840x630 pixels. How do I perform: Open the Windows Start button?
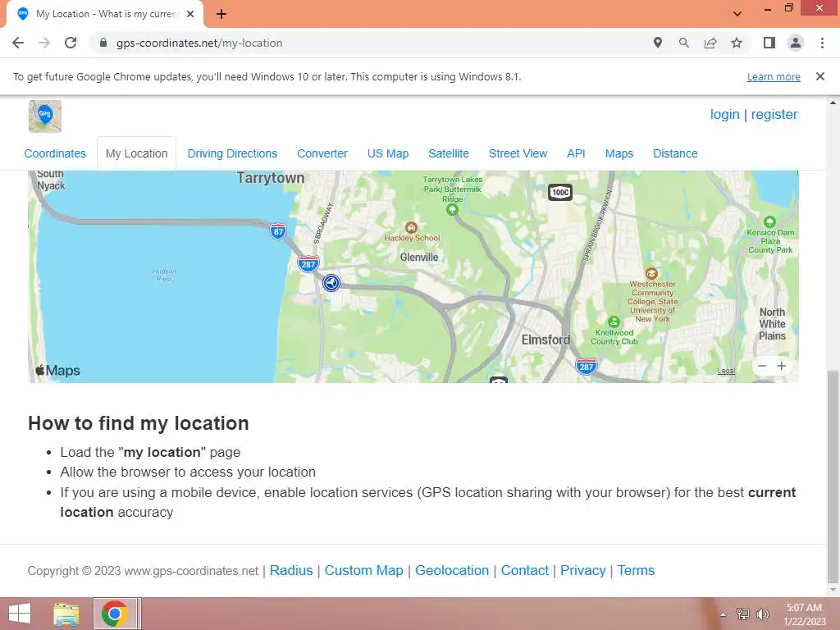click(20, 614)
